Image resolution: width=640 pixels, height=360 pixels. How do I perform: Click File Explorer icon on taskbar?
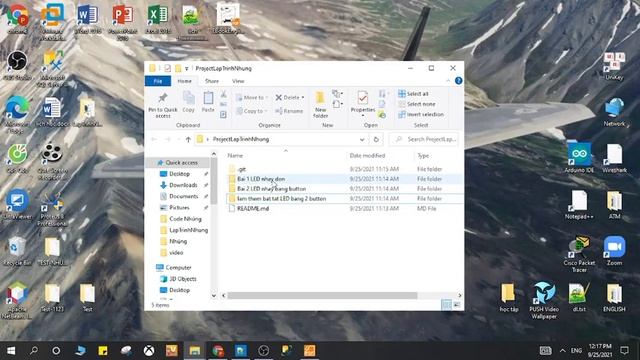(195, 351)
